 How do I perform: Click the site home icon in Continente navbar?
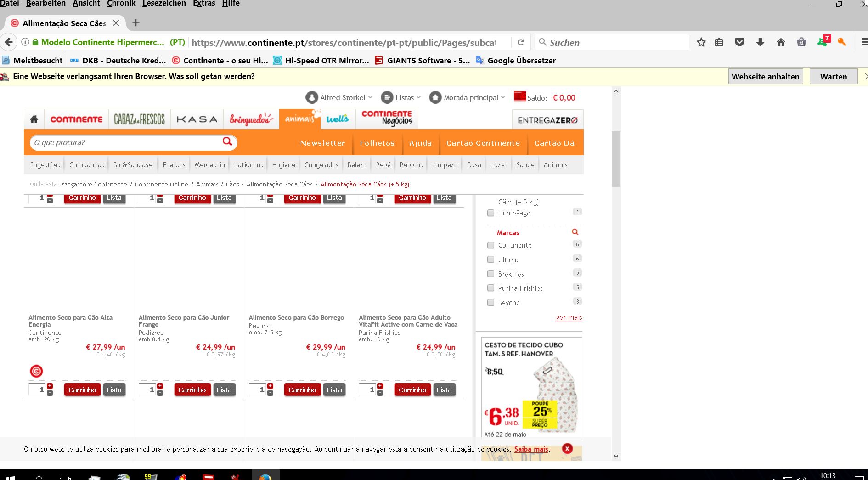pos(34,119)
